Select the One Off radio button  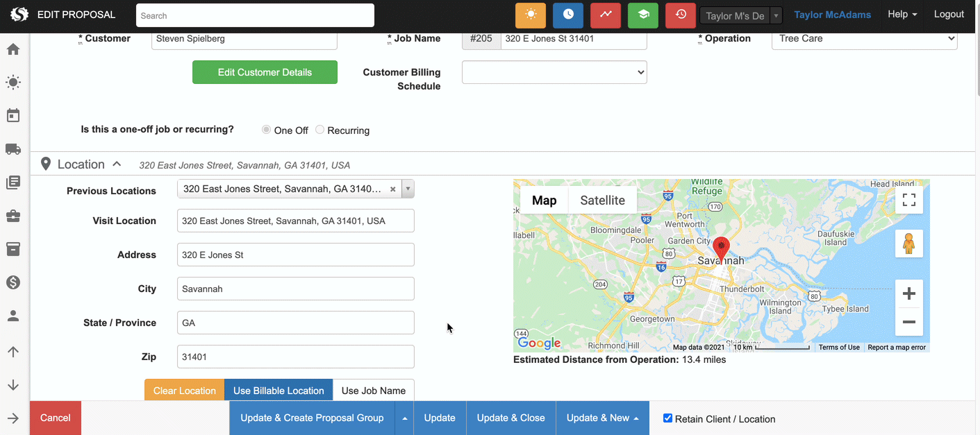[x=267, y=130]
